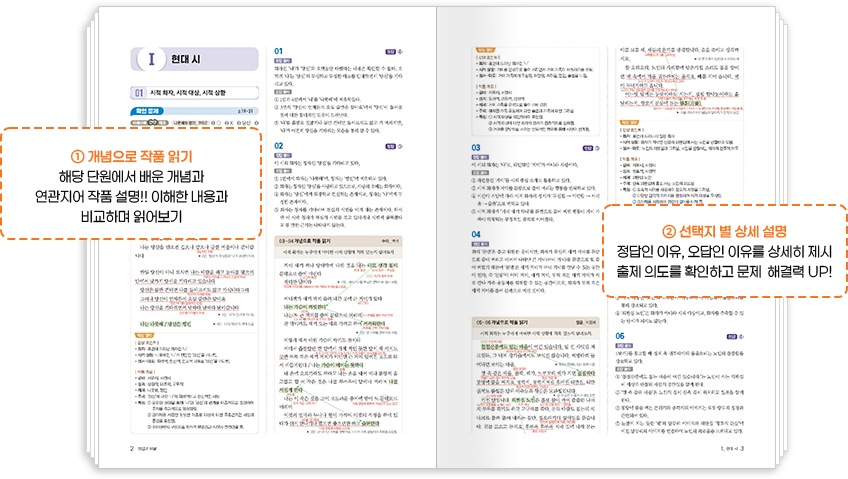
Task: Click the line '정답인 이유, 오답인 이유를 상세히 제시'
Action: coord(725,251)
